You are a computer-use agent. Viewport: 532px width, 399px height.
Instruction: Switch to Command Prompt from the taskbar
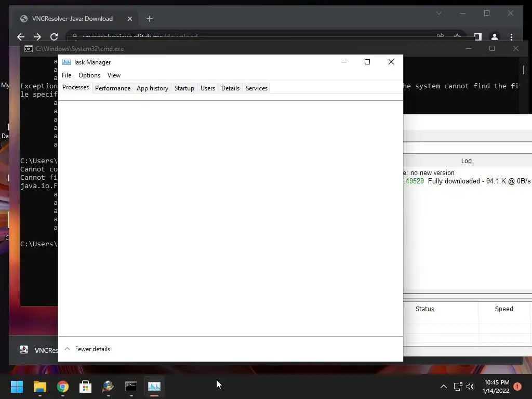pyautogui.click(x=131, y=387)
